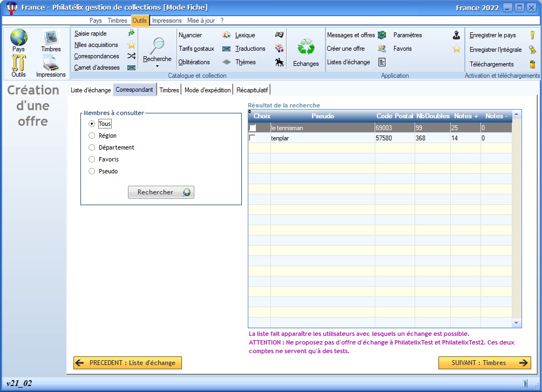Click the Paramètres user icon
This screenshot has width=542, height=392.
(x=456, y=35)
